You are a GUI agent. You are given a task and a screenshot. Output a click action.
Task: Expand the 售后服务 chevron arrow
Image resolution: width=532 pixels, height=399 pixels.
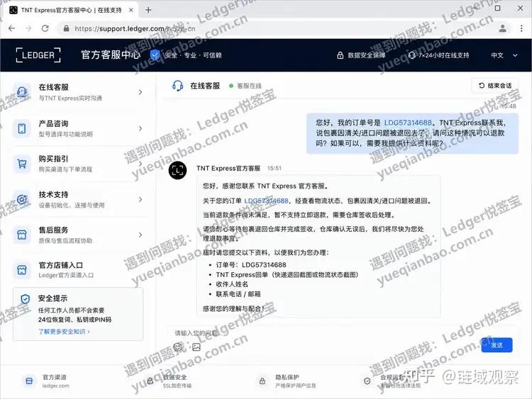tap(140, 235)
